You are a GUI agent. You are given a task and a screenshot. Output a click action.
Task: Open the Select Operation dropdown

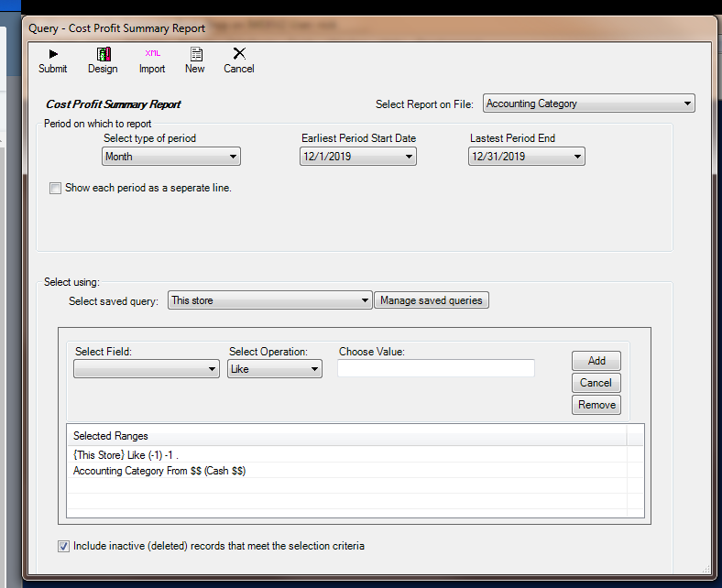(x=275, y=369)
